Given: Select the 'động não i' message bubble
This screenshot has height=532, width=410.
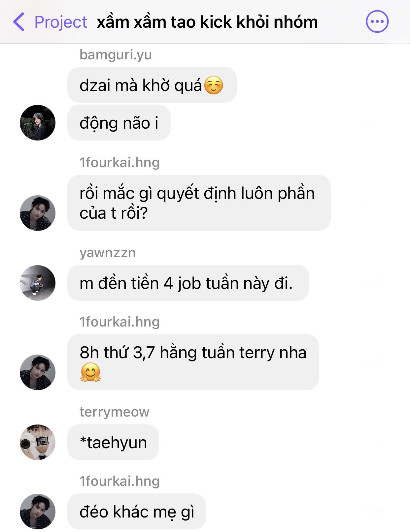Looking at the screenshot, I should click(x=119, y=123).
